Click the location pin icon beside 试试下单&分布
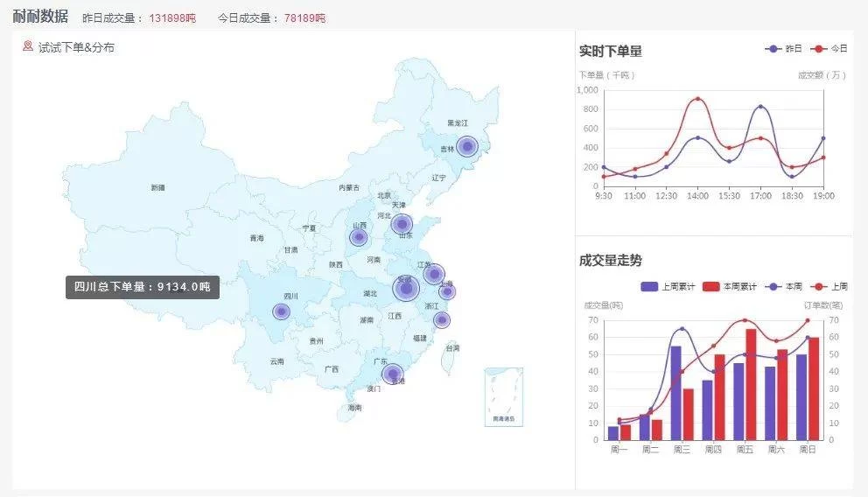 point(28,46)
